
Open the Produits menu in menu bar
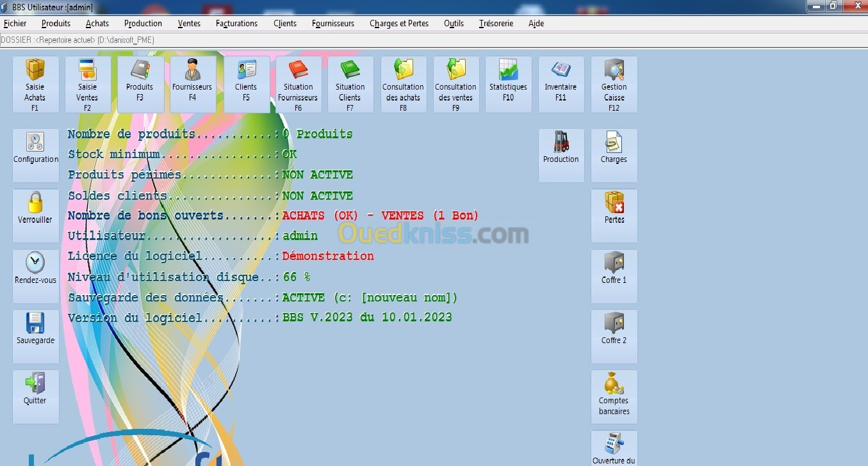[56, 24]
